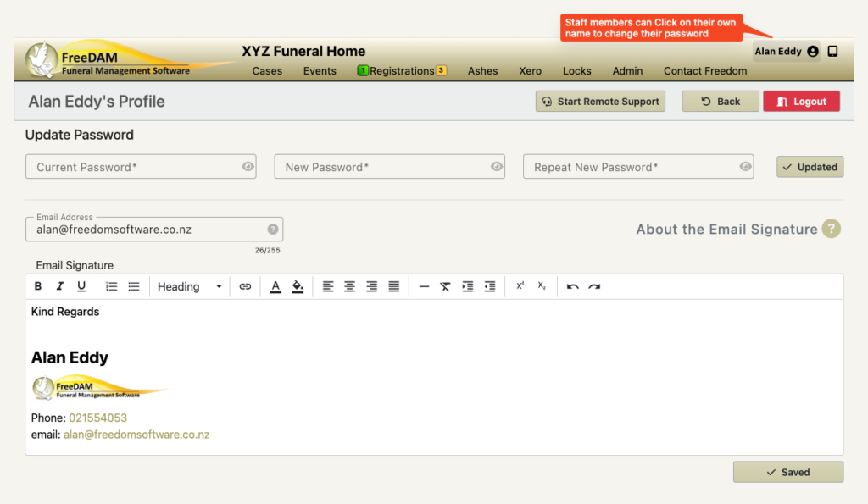Image resolution: width=868 pixels, height=504 pixels.
Task: Toggle italic formatting in signature toolbar
Action: (59, 286)
